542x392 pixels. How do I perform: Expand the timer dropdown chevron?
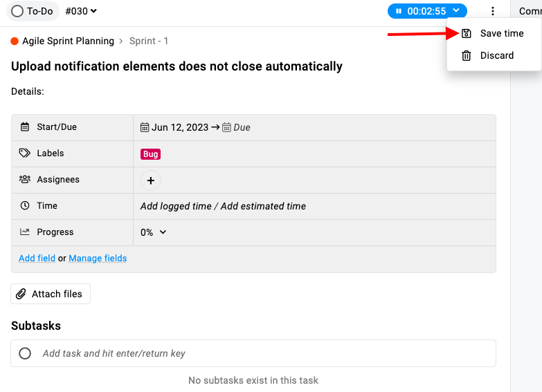click(x=456, y=10)
